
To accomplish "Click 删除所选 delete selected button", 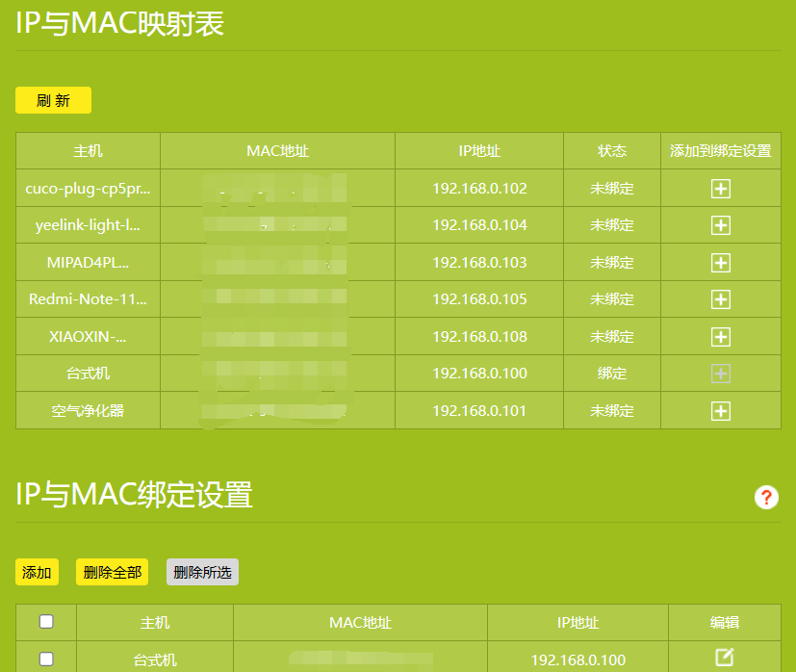I will click(202, 572).
